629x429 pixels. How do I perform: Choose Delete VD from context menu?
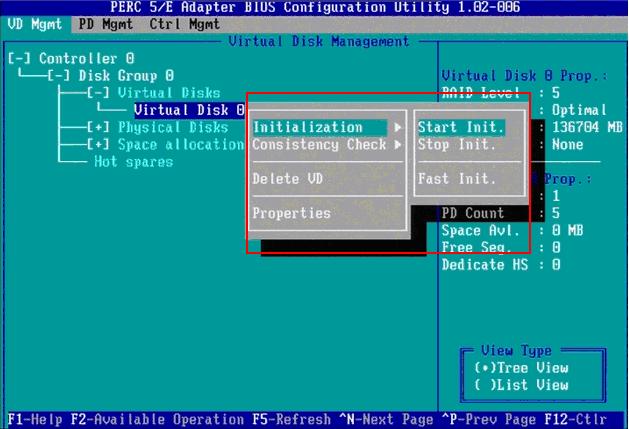click(290, 179)
